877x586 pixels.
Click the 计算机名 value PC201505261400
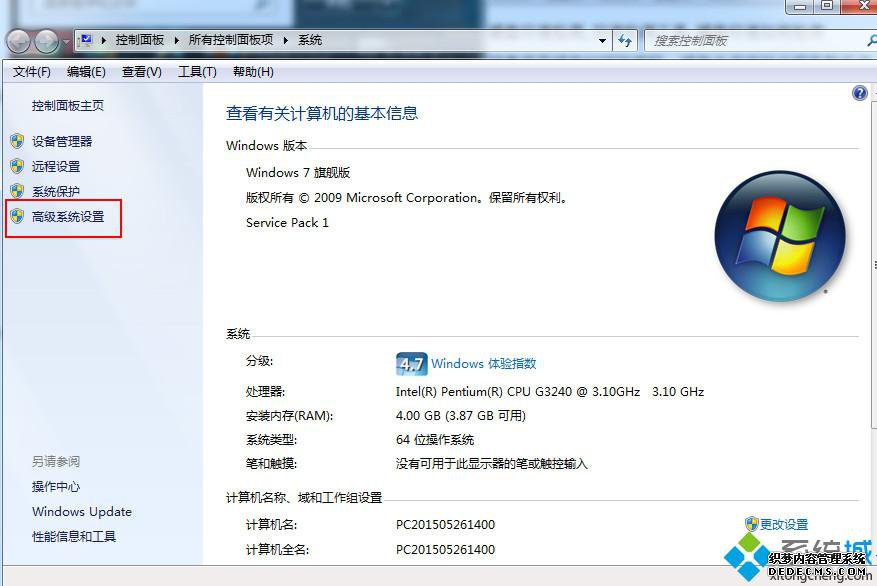click(445, 525)
